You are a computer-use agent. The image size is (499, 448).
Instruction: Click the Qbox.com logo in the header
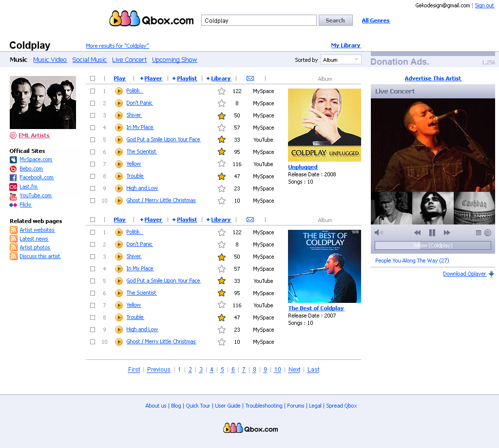point(152,19)
